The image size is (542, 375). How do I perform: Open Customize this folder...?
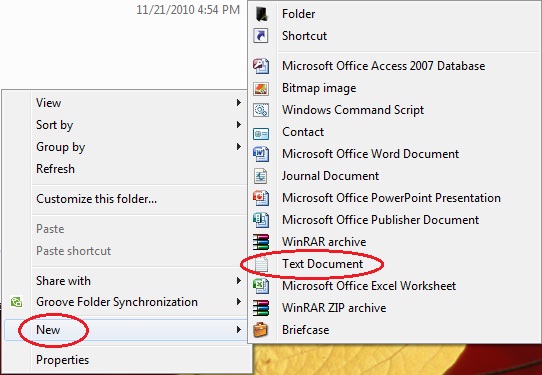[96, 199]
